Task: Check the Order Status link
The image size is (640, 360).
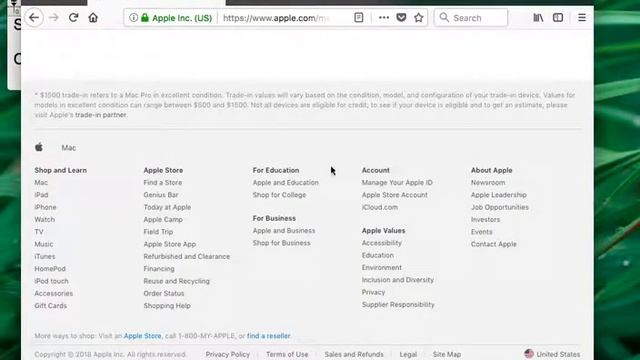Action: tap(164, 293)
